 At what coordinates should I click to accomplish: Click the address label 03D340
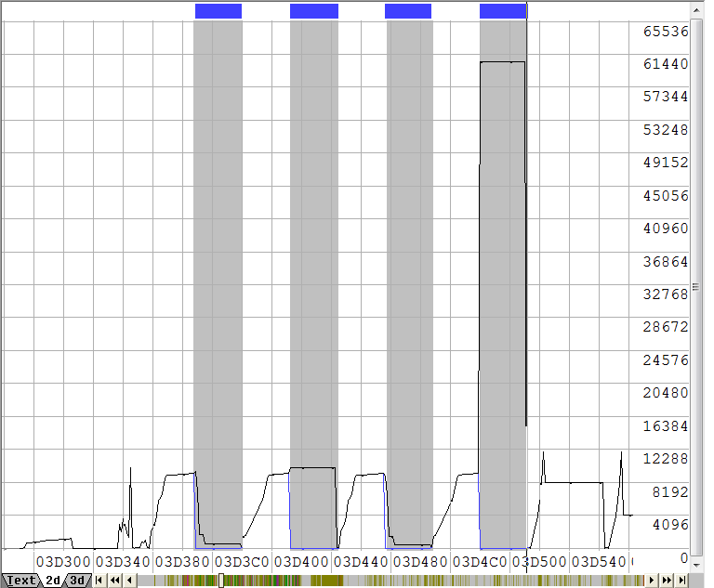tap(123, 562)
